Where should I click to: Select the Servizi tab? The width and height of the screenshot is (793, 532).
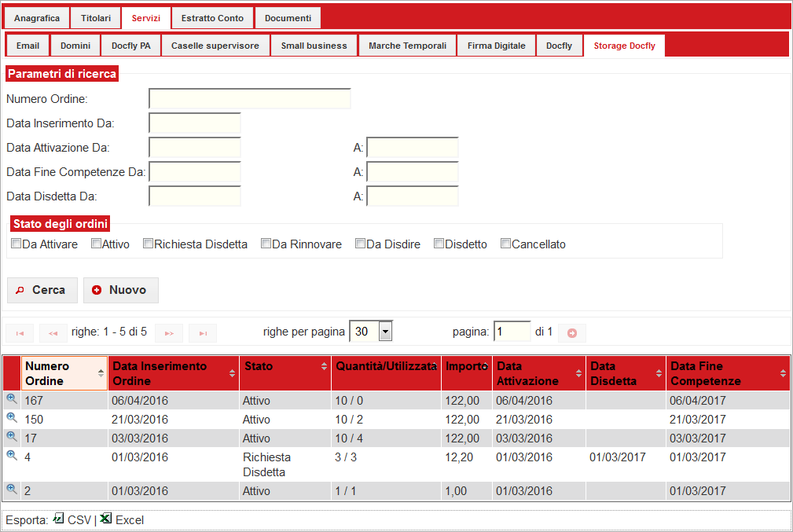point(146,18)
